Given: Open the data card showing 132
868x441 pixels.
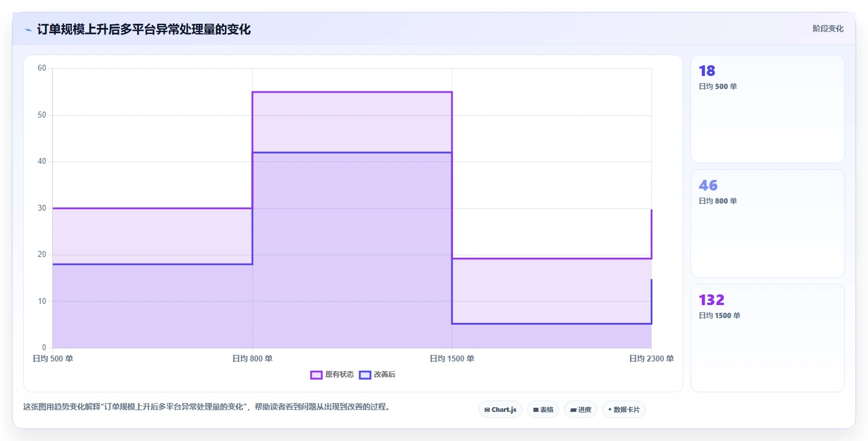Looking at the screenshot, I should (x=767, y=338).
